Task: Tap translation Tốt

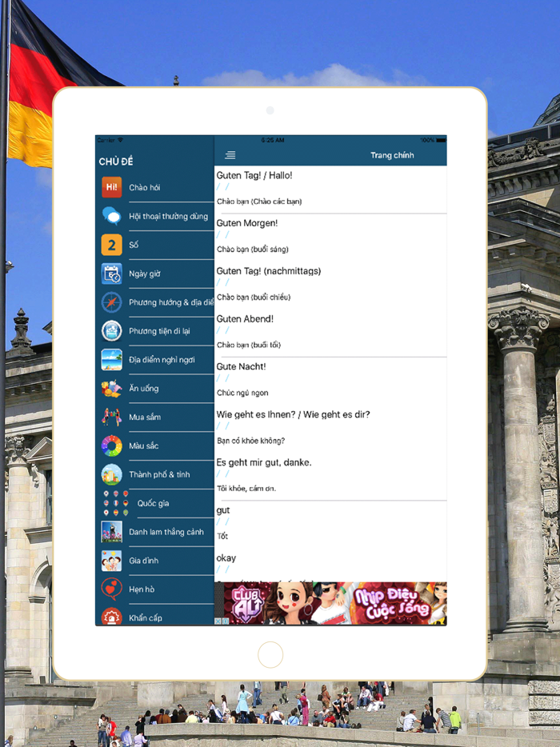Action: tap(222, 537)
